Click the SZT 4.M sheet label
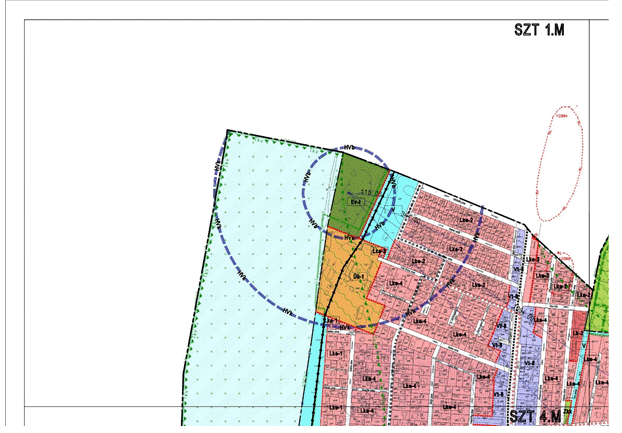 [x=537, y=416]
